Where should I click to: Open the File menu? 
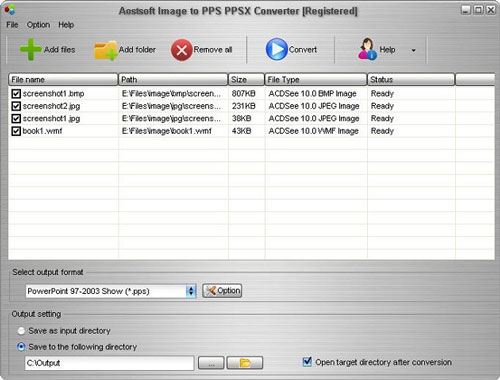pyautogui.click(x=12, y=25)
